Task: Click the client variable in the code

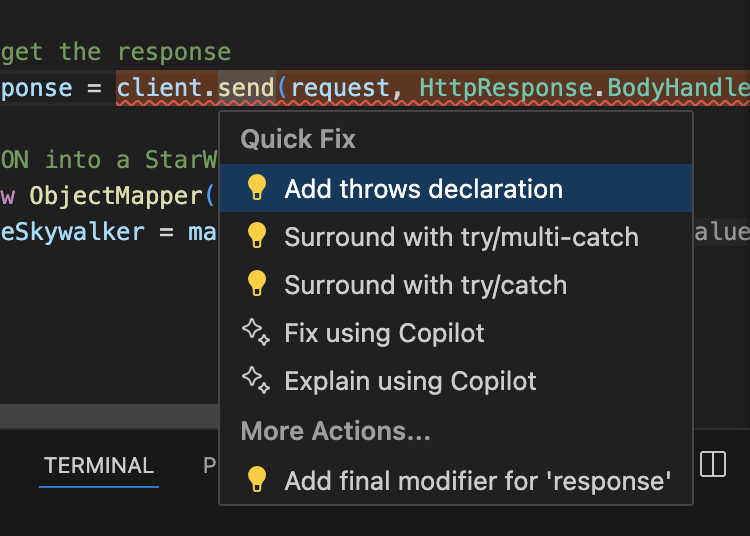Action: (159, 88)
